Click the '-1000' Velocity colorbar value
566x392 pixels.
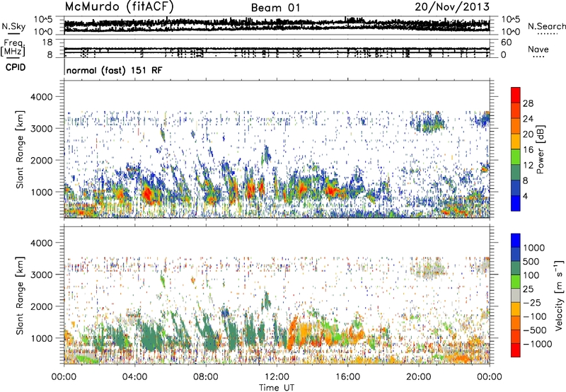538,344
